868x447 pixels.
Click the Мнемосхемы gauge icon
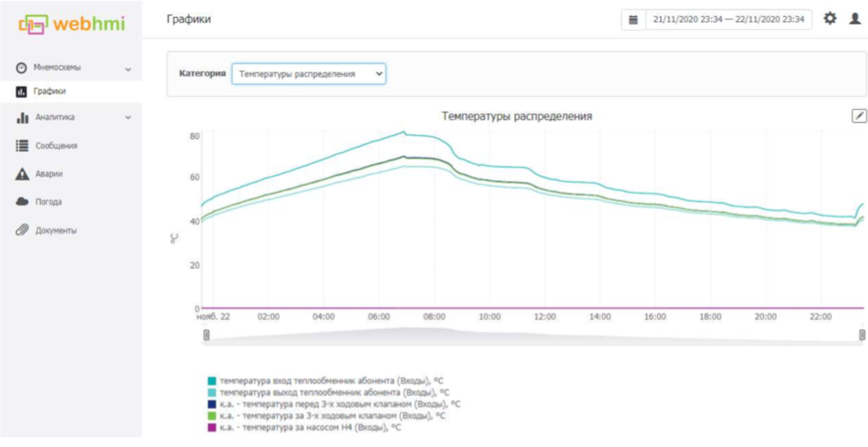pos(21,67)
